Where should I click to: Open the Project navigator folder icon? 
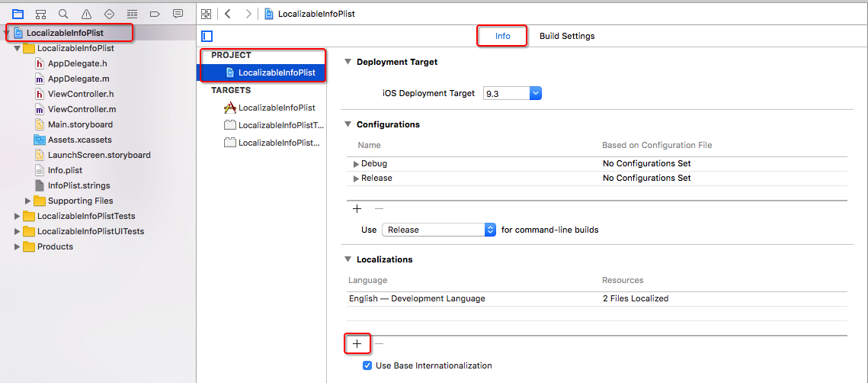click(18, 14)
